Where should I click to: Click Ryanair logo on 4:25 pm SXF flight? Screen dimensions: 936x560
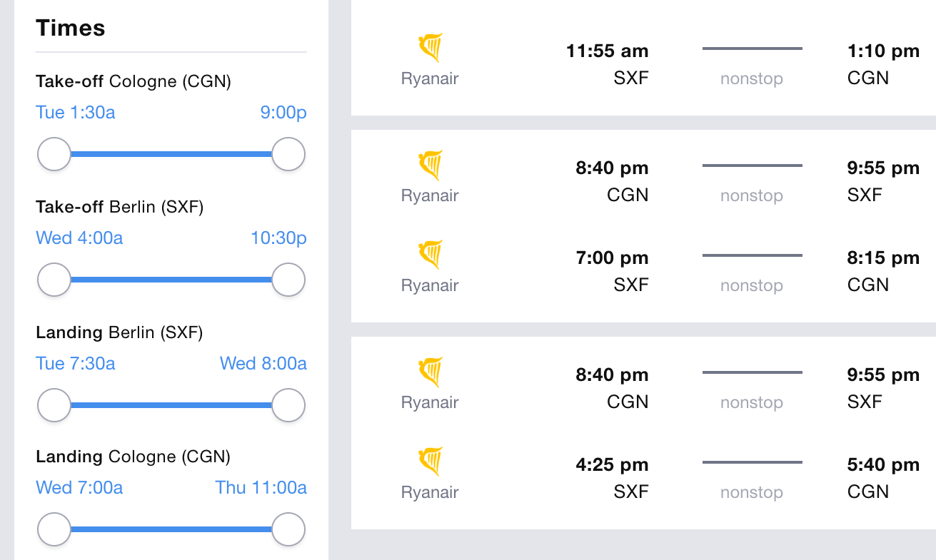click(430, 462)
